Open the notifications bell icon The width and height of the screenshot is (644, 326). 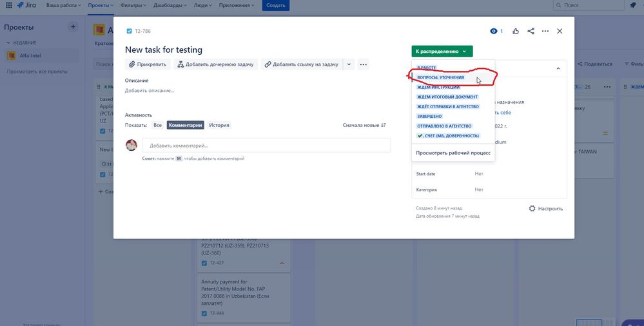click(632, 5)
